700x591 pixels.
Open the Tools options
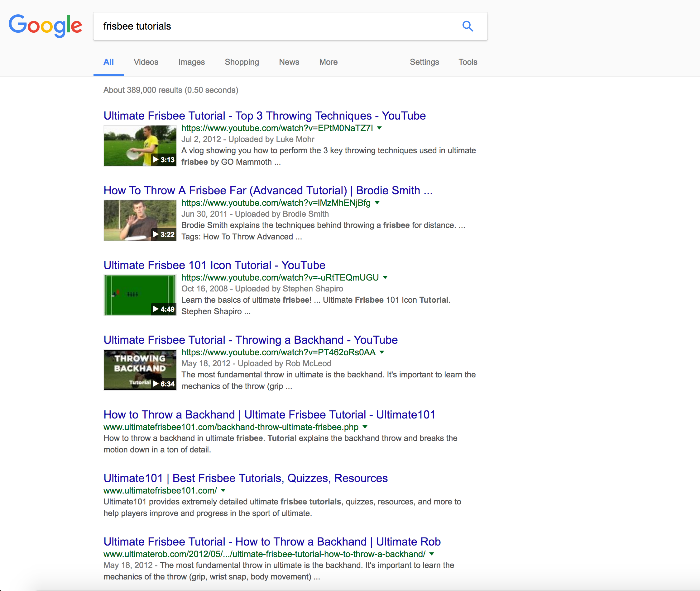point(468,62)
